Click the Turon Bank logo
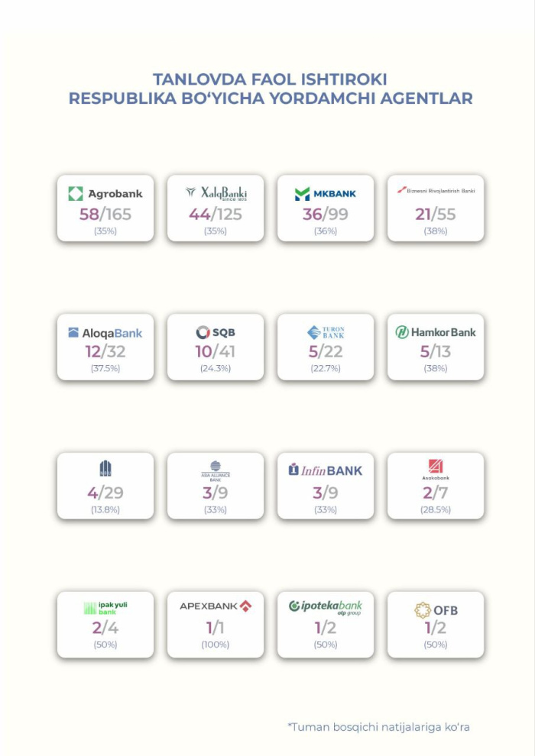 coord(326,332)
